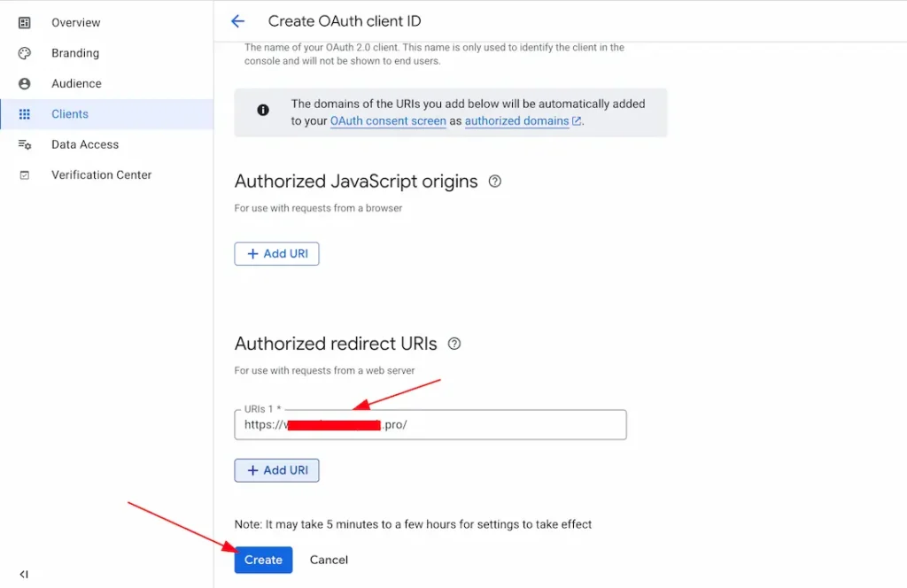Image resolution: width=907 pixels, height=588 pixels.
Task: Click the Data Access icon
Action: 25,144
